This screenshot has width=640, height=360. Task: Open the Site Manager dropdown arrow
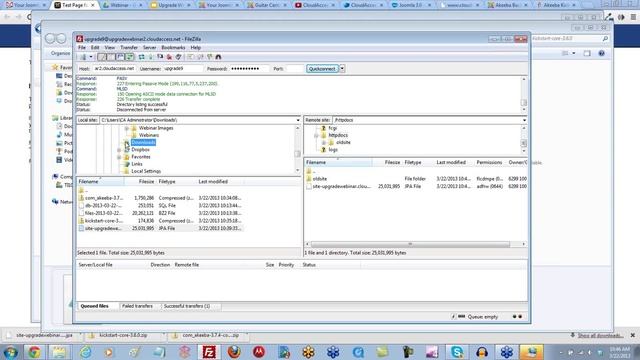click(x=91, y=57)
